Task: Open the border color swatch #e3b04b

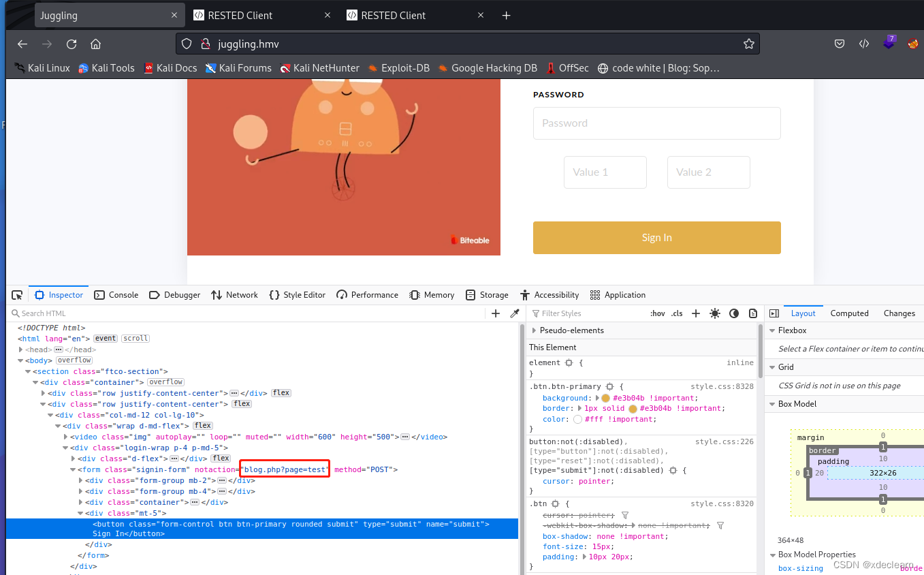Action: [633, 409]
